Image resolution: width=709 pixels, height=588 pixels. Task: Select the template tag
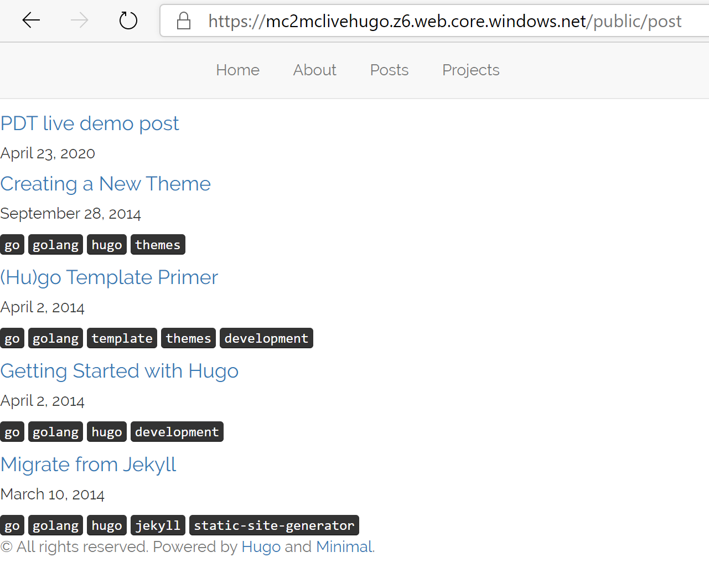(122, 338)
